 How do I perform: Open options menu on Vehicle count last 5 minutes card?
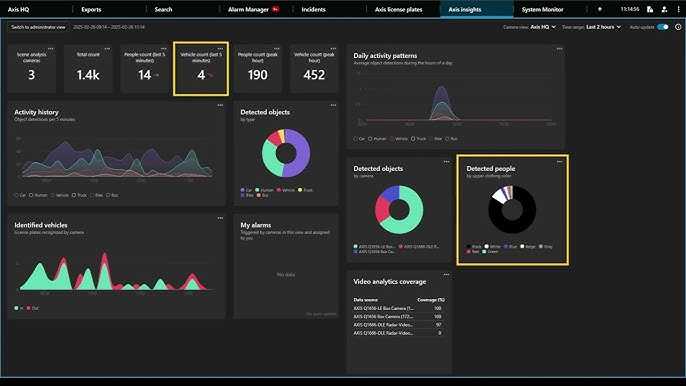point(220,49)
